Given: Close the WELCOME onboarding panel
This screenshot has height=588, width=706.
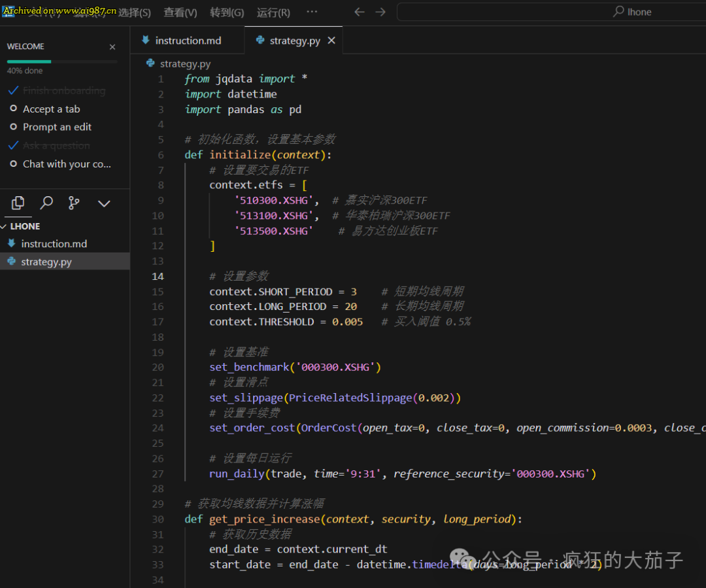Looking at the screenshot, I should click(x=112, y=47).
